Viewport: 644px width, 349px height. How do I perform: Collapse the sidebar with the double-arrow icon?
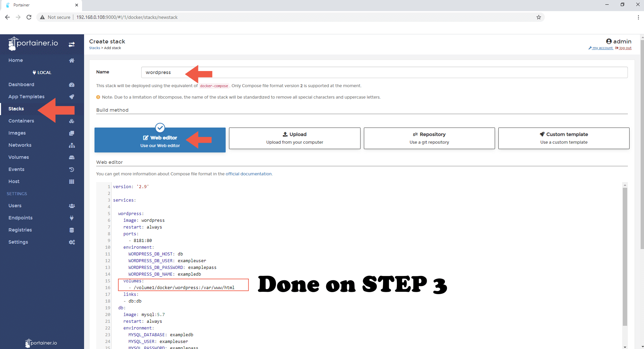71,44
